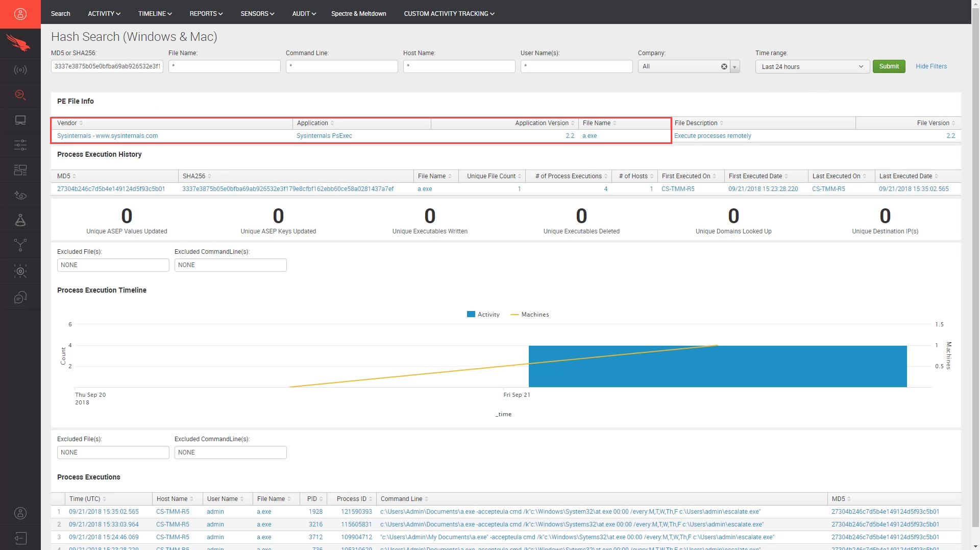980x550 pixels.
Task: Sort by Vendor column sort icon
Action: (x=81, y=123)
